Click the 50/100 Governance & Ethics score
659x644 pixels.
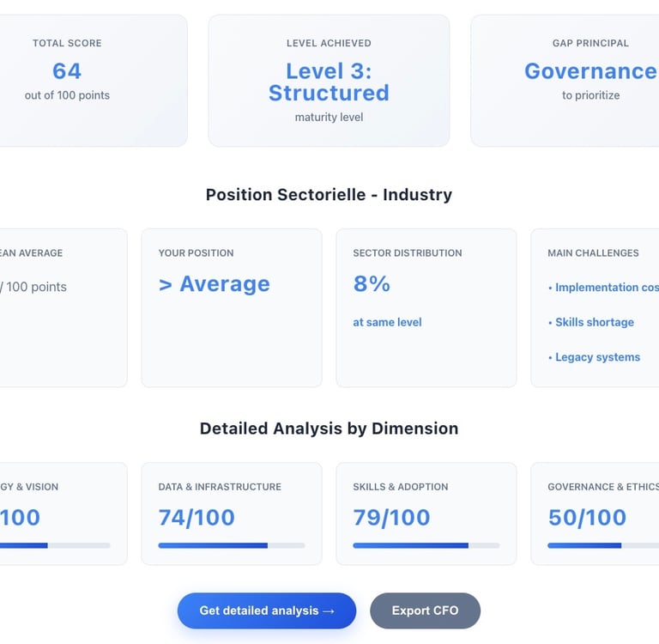pyautogui.click(x=587, y=517)
